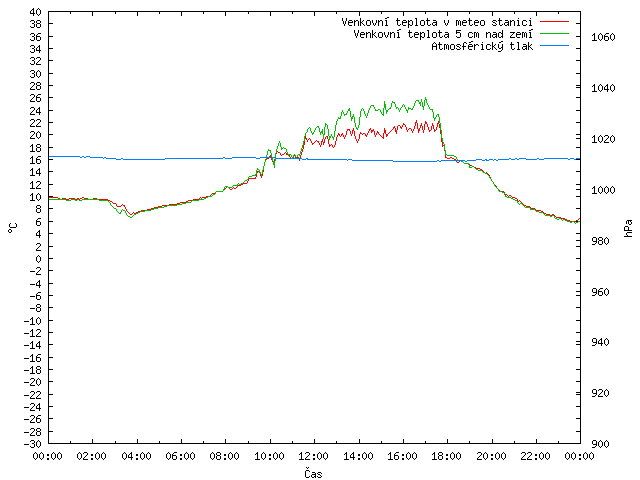Image resolution: width=640 pixels, height=480 pixels.
Task: Click the '°C' left axis label
Action: (x=13, y=228)
